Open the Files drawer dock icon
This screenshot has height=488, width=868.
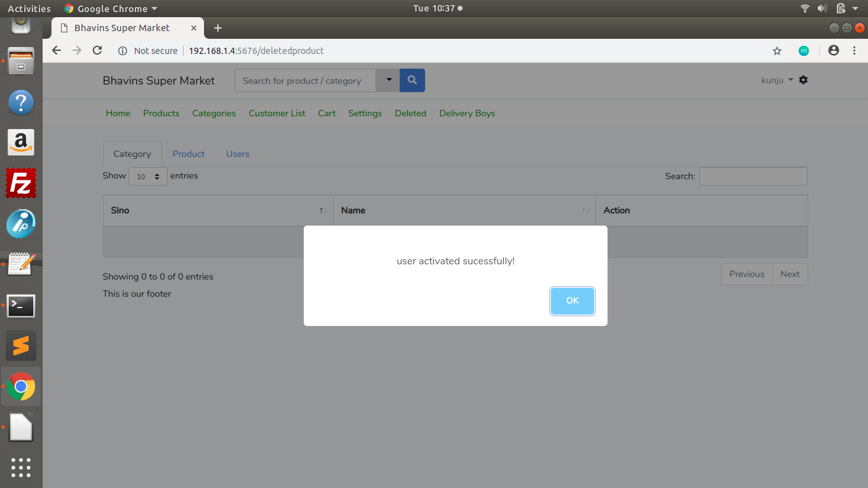click(21, 61)
